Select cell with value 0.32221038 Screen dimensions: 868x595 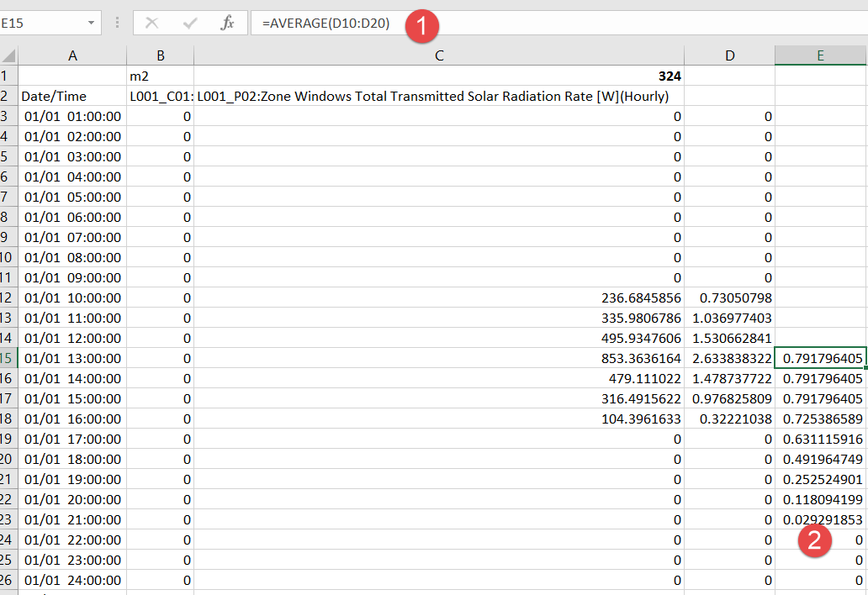click(x=729, y=419)
